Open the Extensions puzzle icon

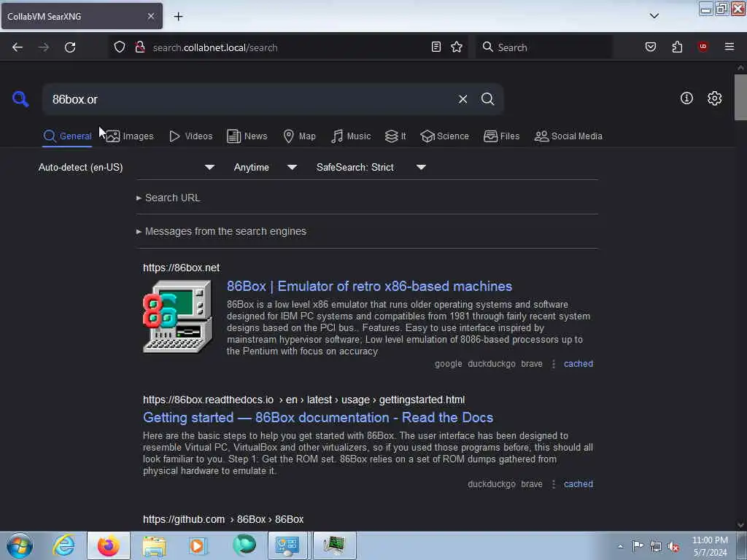[x=677, y=47]
